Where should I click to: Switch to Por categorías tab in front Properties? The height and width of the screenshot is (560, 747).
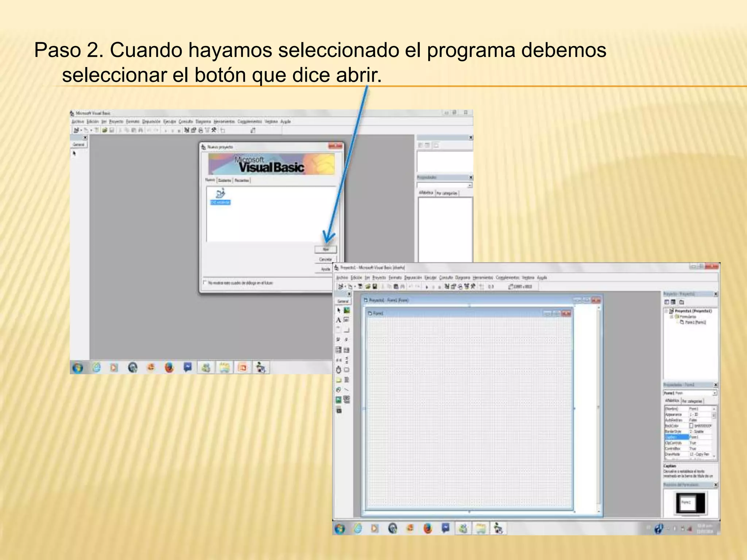(x=692, y=401)
